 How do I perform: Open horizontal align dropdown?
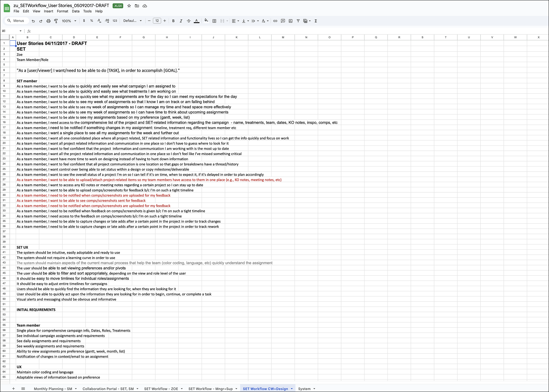235,21
